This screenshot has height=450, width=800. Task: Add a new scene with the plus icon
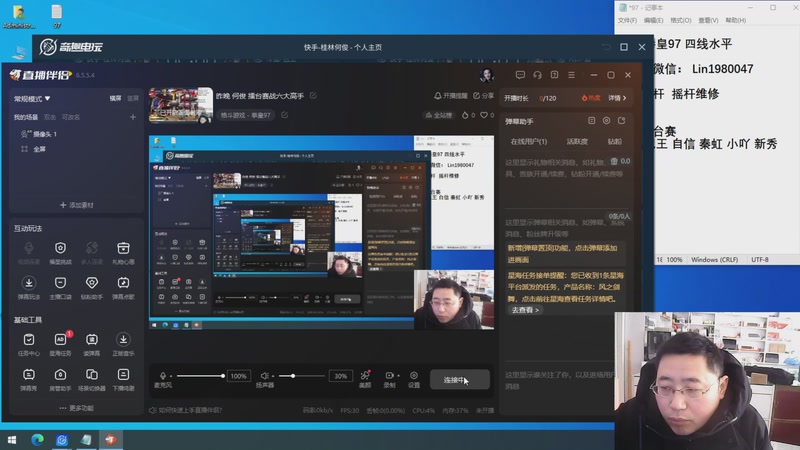pos(133,117)
